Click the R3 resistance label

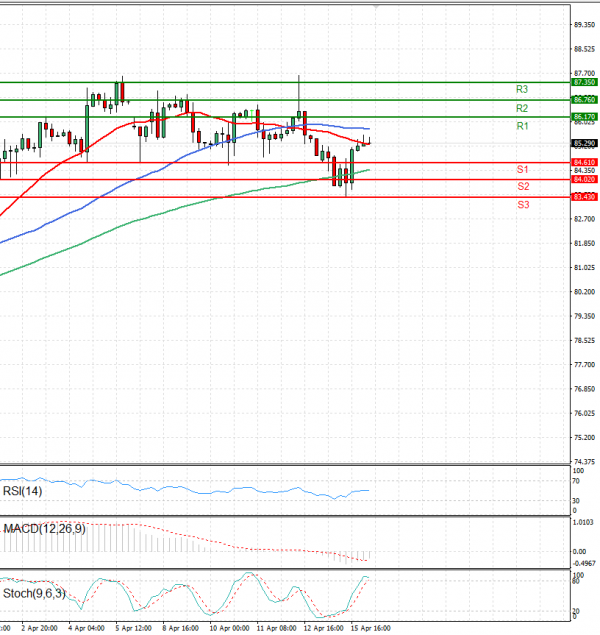(x=522, y=89)
